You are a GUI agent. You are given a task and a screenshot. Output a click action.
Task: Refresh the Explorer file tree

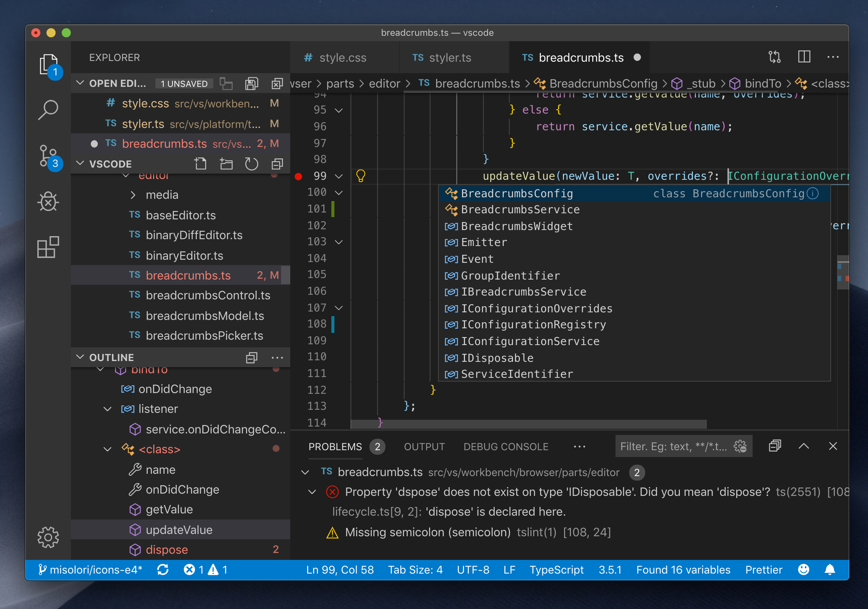coord(251,163)
